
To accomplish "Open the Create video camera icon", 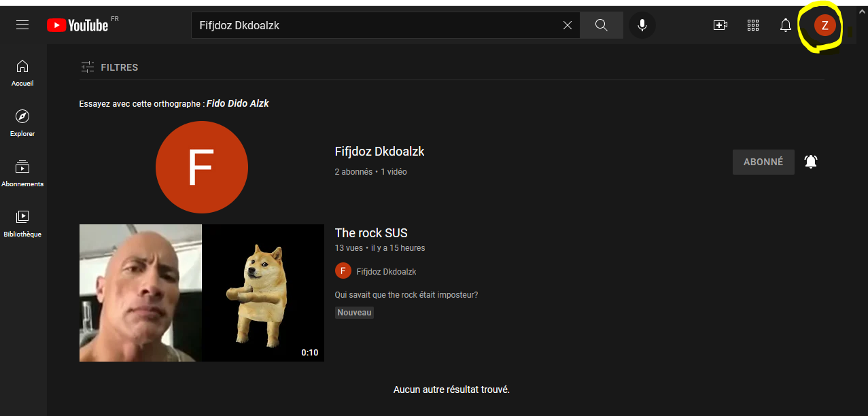I will coord(720,25).
